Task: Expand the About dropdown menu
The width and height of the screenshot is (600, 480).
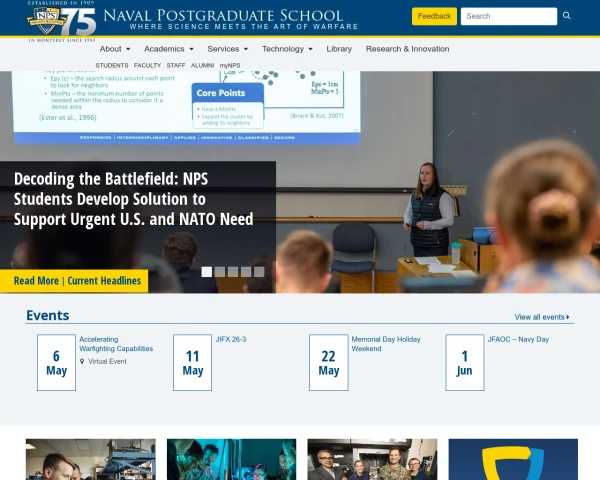Action: (115, 49)
